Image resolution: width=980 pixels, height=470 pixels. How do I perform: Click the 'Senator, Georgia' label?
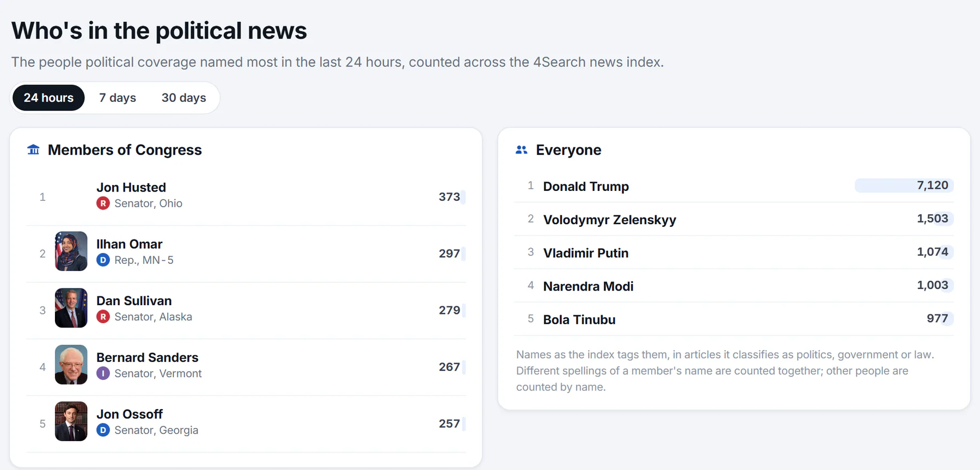pos(156,430)
